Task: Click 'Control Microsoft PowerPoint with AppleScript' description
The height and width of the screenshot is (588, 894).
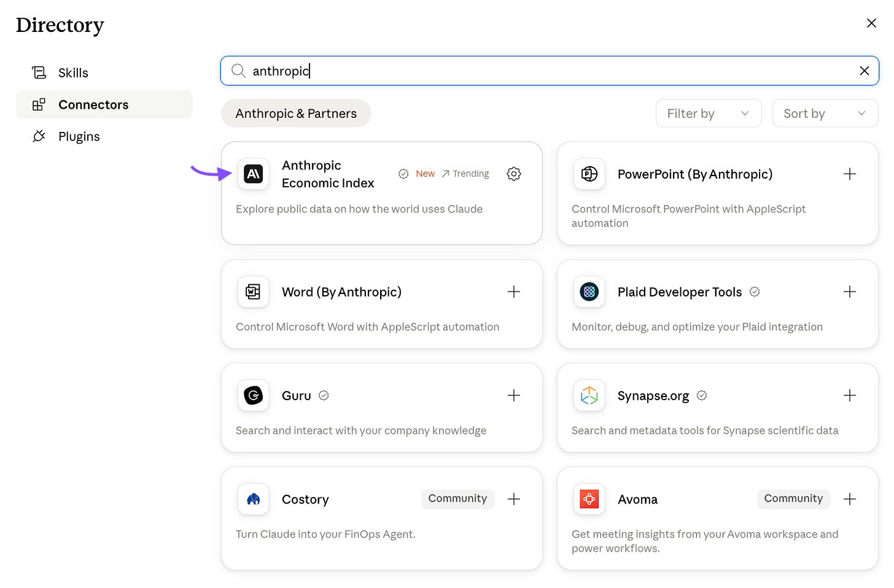Action: coord(688,216)
